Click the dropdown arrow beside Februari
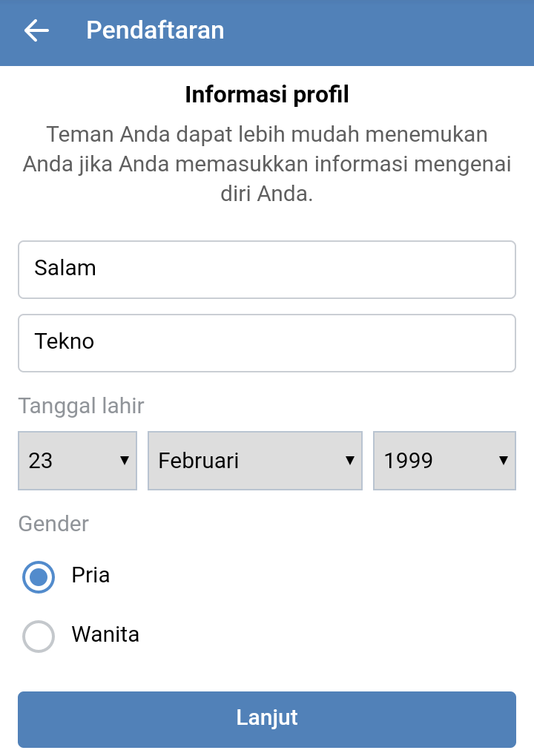This screenshot has height=756, width=534. (x=349, y=460)
